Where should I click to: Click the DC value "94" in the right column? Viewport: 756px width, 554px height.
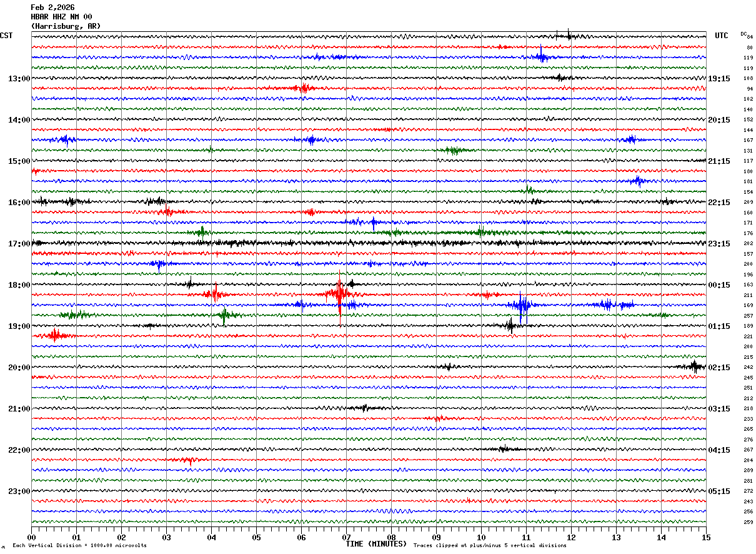750,89
